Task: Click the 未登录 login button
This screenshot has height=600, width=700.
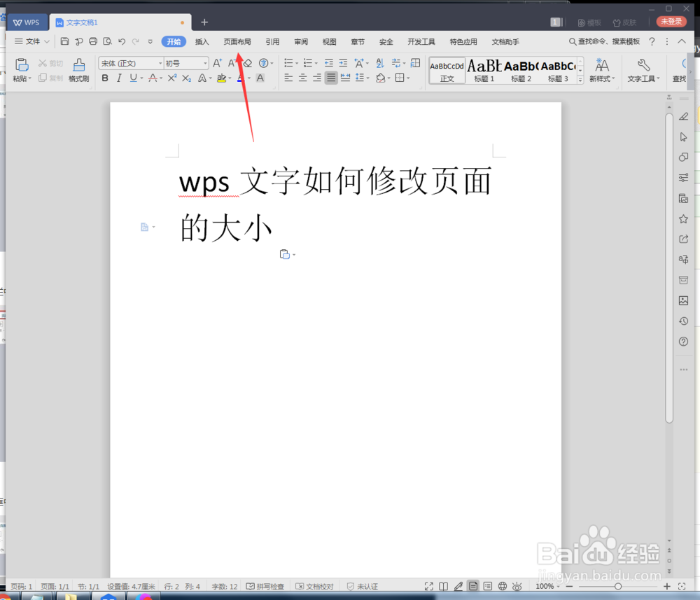Action: click(671, 22)
